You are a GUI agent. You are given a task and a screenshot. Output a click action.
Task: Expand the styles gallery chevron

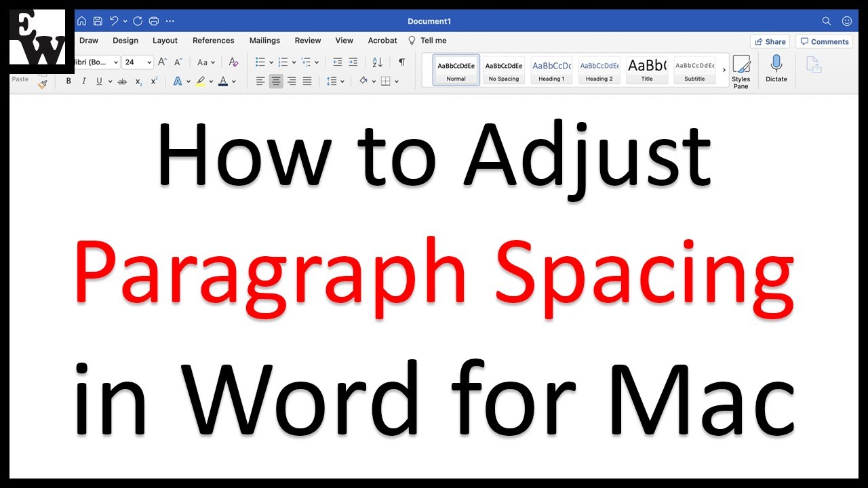coord(724,70)
